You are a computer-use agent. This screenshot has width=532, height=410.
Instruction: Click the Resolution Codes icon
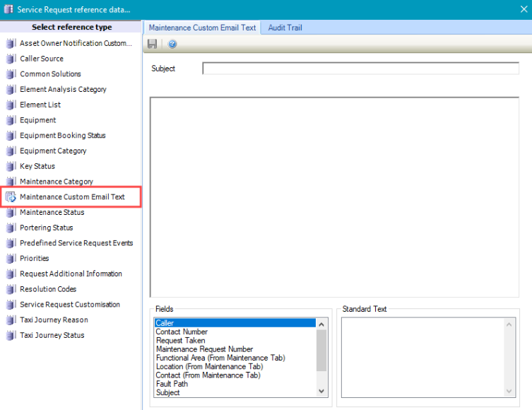click(11, 289)
